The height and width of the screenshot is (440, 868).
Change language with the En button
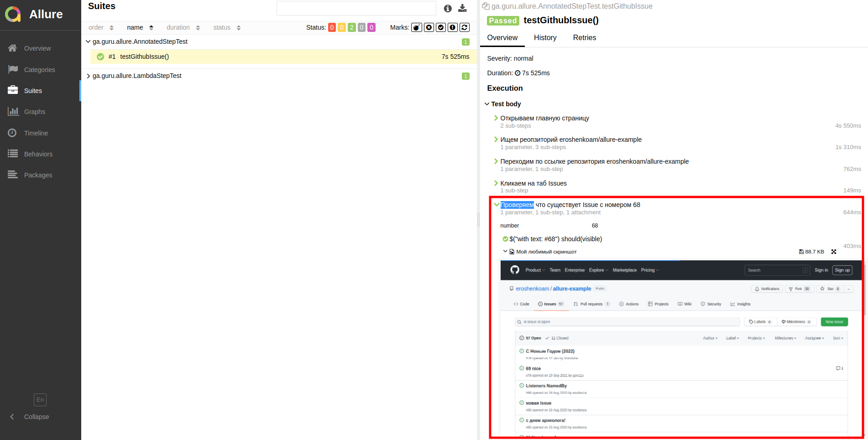click(x=40, y=400)
